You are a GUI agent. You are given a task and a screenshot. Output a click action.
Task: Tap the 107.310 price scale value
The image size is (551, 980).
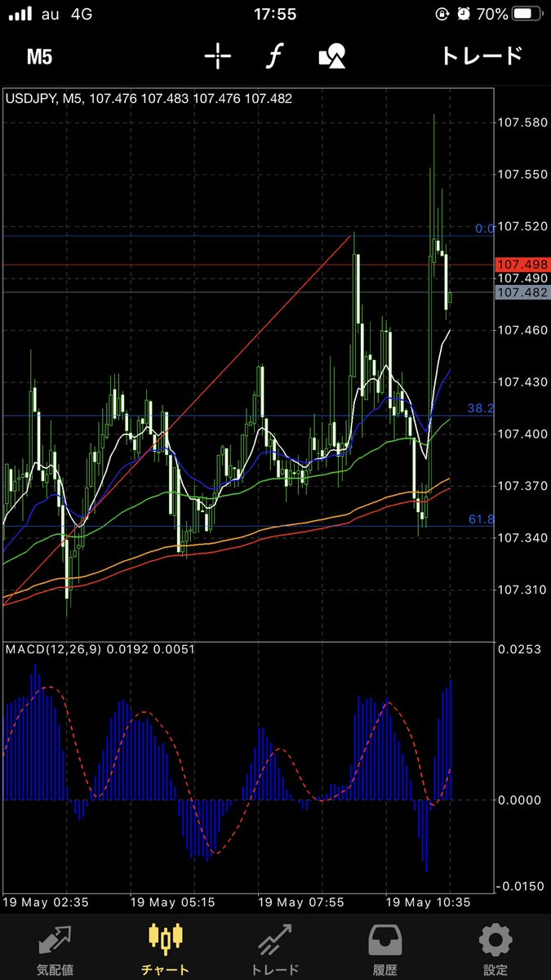[522, 590]
